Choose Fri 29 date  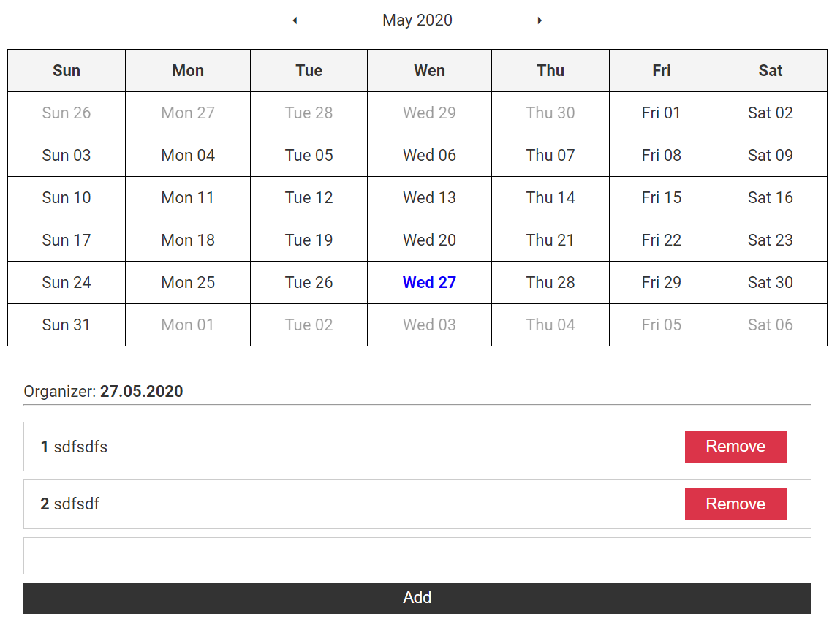pyautogui.click(x=661, y=283)
